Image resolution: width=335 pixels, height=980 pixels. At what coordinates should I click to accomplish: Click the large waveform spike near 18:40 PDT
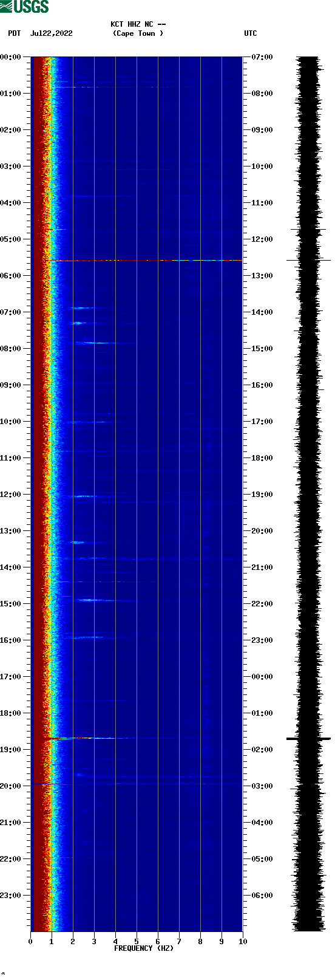pos(308,739)
